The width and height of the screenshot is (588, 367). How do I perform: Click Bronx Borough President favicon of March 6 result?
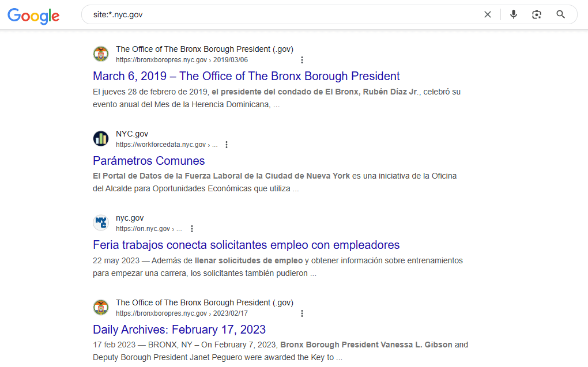101,54
